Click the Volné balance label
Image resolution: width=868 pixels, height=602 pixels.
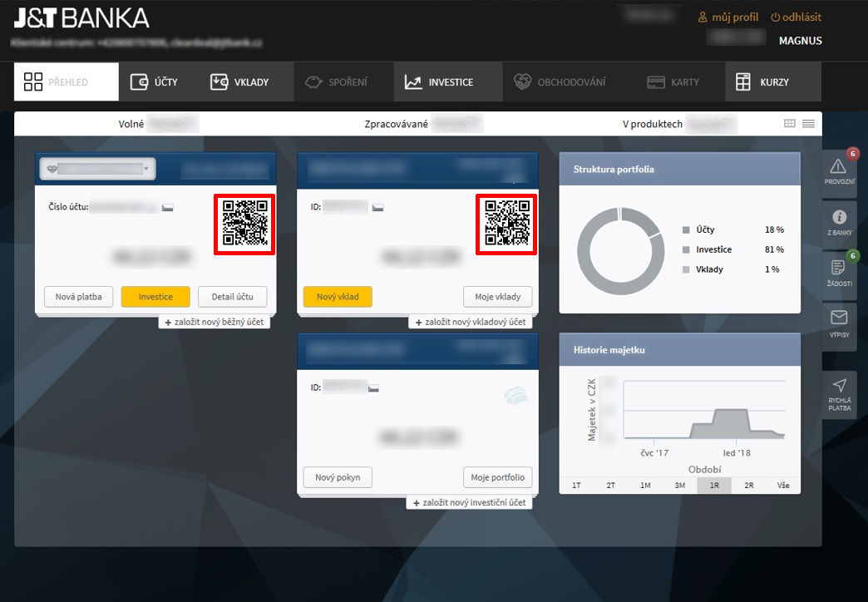(x=131, y=124)
